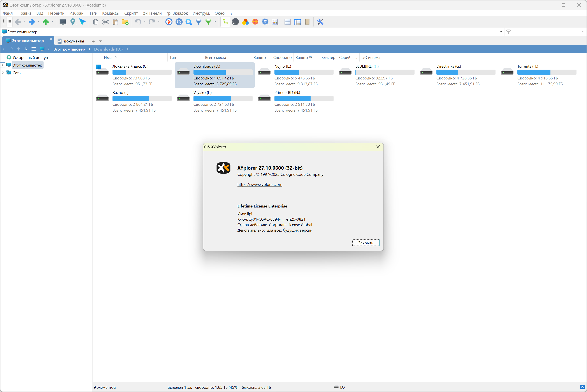Image resolution: width=587 pixels, height=392 pixels.
Task: Click the blue Visual Filter funnel icon
Action: tap(199, 22)
